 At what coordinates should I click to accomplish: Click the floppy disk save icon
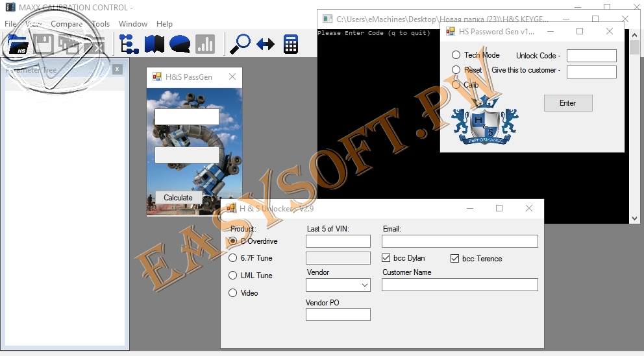43,44
